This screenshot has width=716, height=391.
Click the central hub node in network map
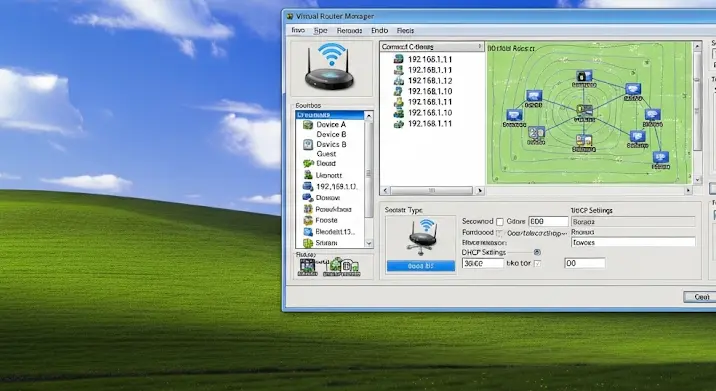point(584,110)
